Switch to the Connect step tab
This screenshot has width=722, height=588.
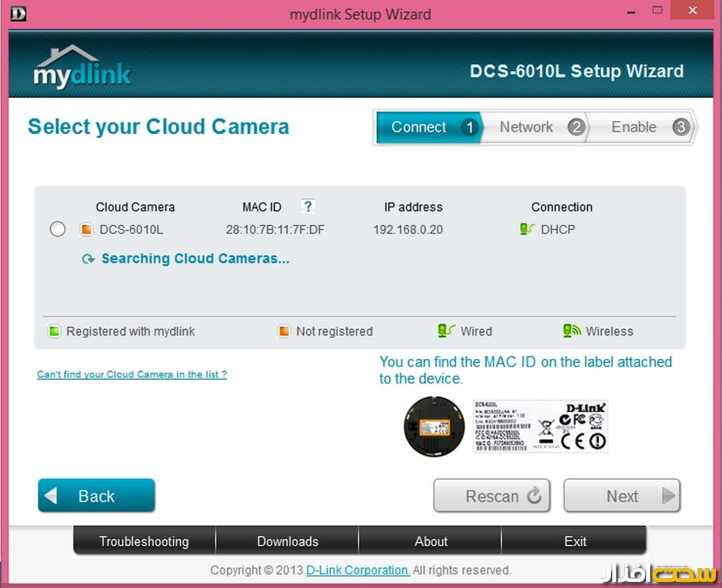click(427, 128)
